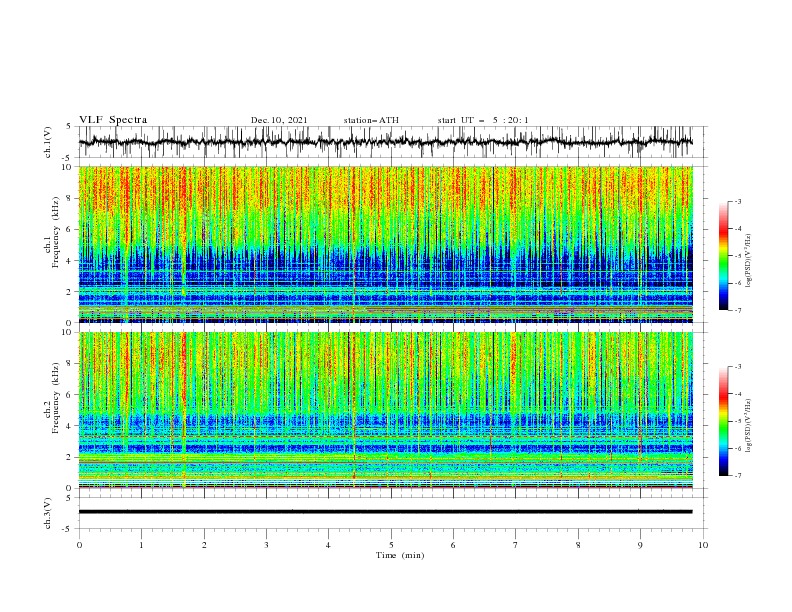This screenshot has height=612, width=792.
Task: Click the 'VLF Spectra' plot title
Action: tap(113, 120)
